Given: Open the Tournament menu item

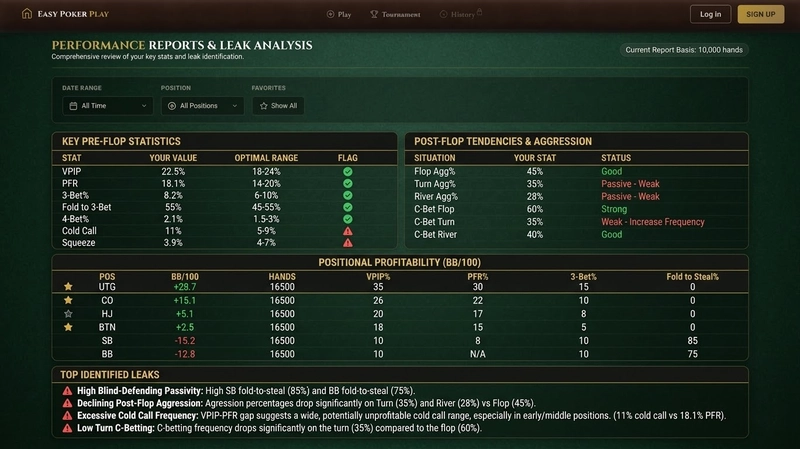Looking at the screenshot, I should 395,14.
